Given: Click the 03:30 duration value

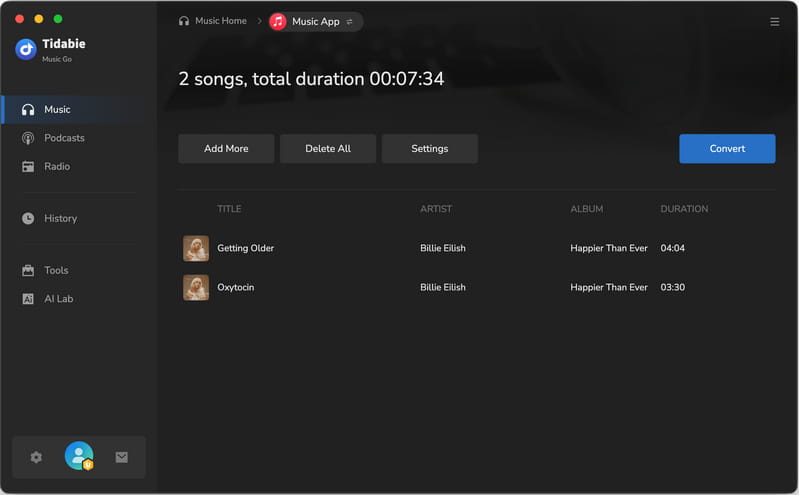Looking at the screenshot, I should (x=673, y=288).
